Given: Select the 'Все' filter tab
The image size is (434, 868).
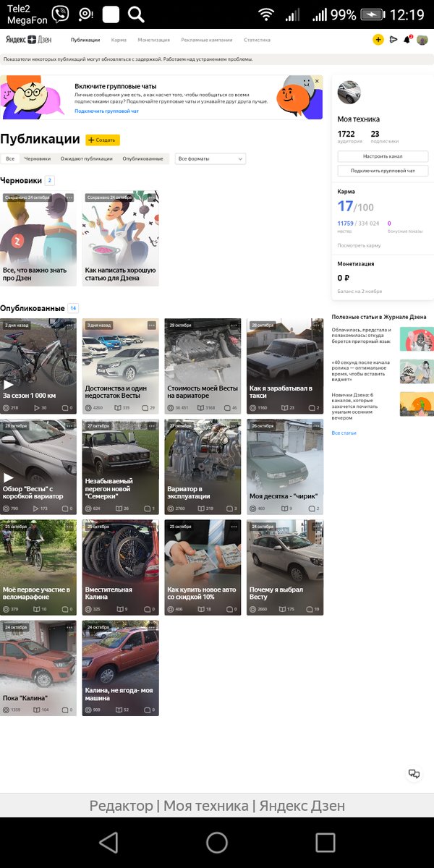Looking at the screenshot, I should coord(10,158).
